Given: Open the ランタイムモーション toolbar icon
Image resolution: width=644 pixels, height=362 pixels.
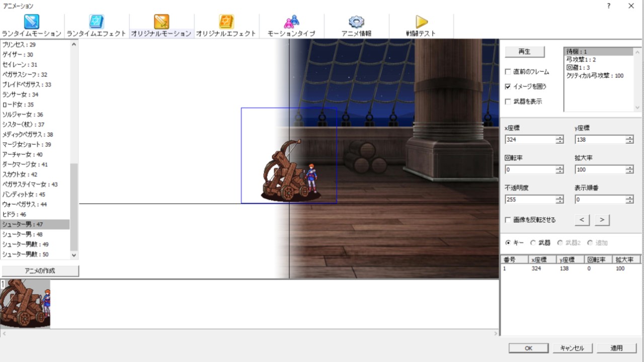Looking at the screenshot, I should pos(31,22).
